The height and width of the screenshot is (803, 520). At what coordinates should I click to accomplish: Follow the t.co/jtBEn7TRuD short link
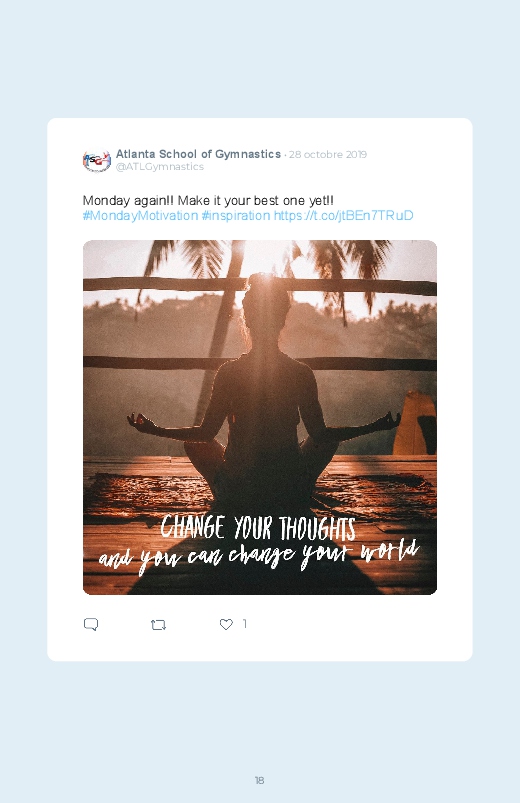[x=343, y=215]
